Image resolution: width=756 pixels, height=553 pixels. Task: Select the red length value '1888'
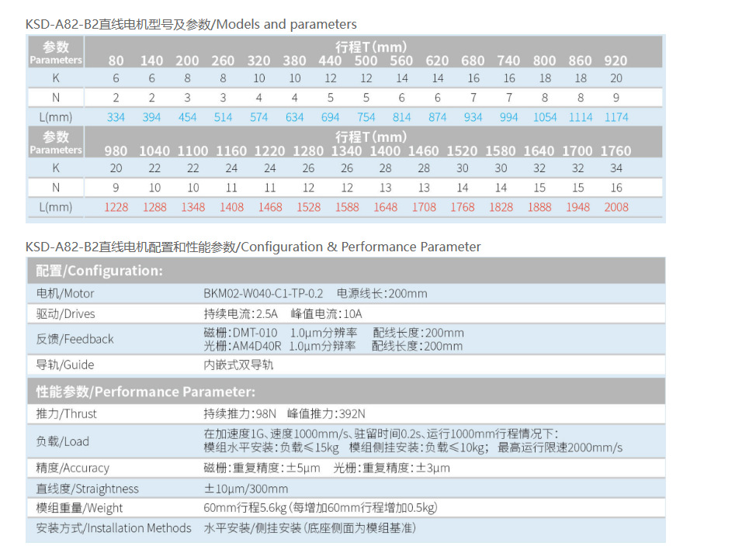click(539, 207)
